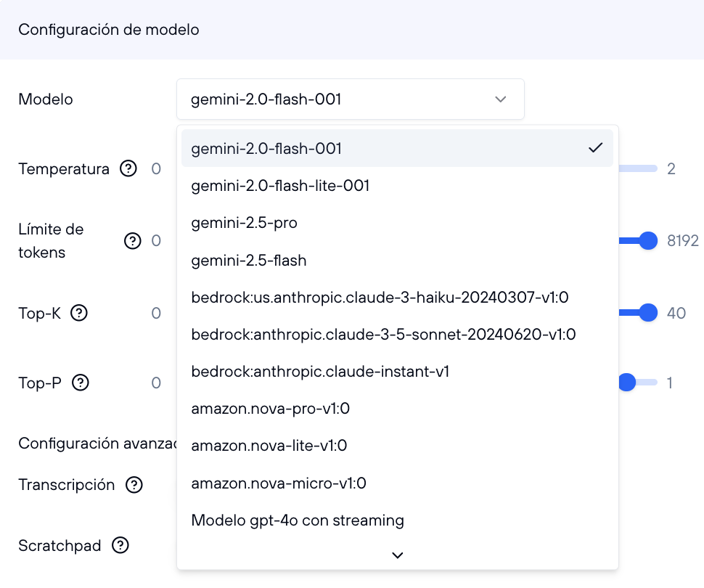Choose the bedrock claude-3-5-sonnet model
The height and width of the screenshot is (588, 704).
(x=383, y=335)
